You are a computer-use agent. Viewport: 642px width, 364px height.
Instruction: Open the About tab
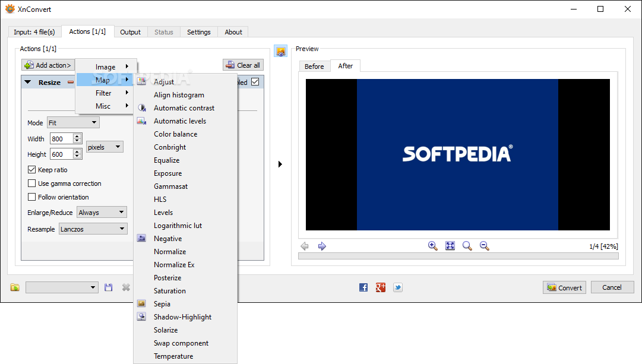pos(233,32)
